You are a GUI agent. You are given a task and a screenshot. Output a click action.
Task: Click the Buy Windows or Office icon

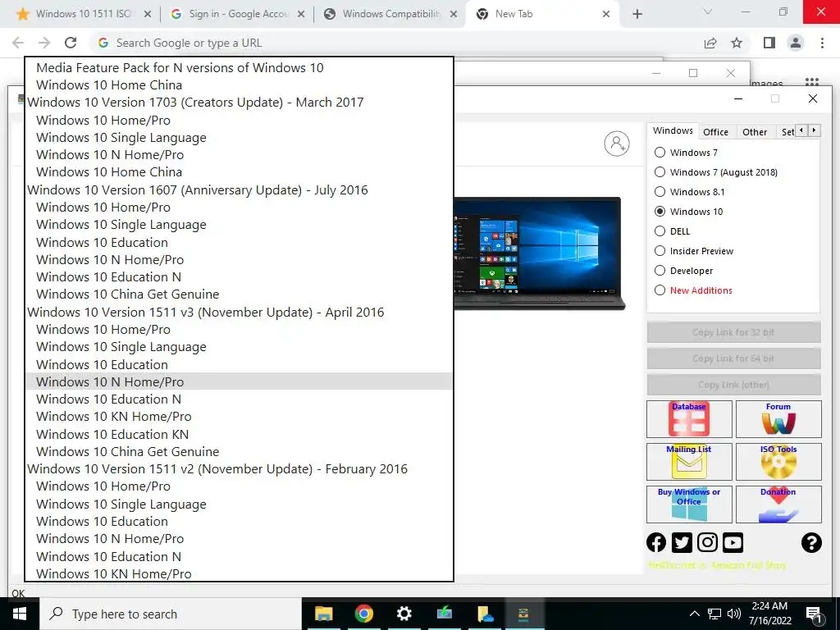[x=689, y=504]
